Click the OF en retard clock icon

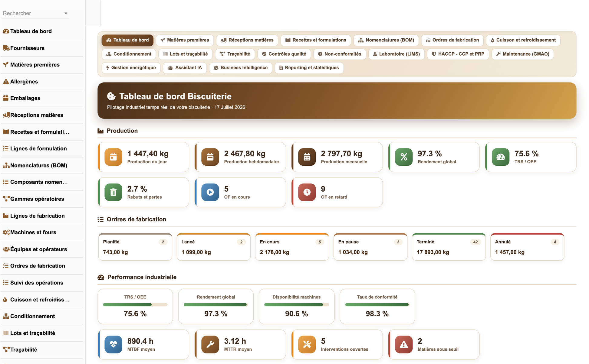coord(307,192)
